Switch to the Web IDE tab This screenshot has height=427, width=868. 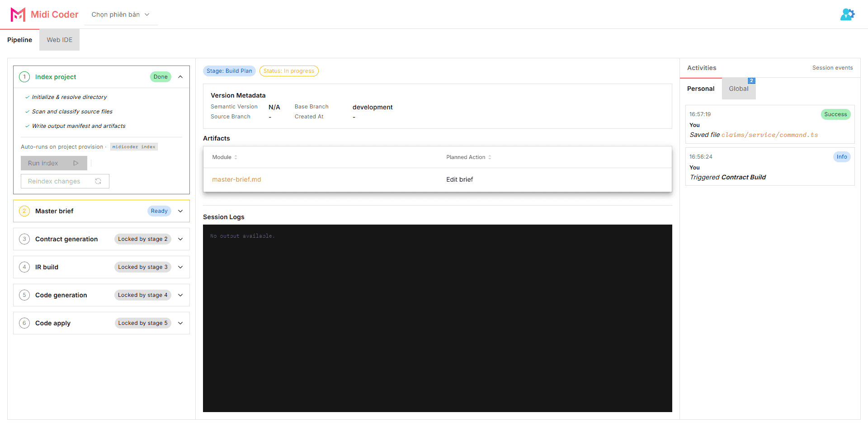coord(59,40)
